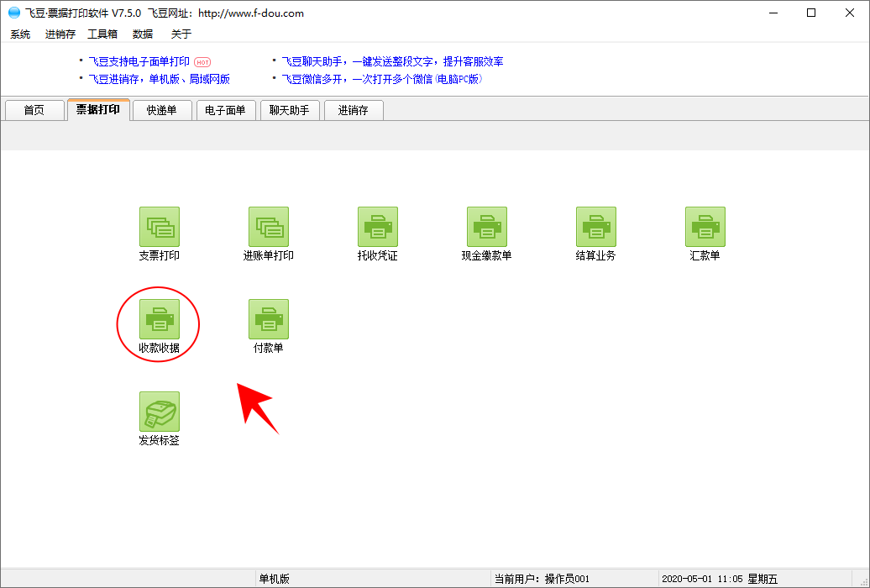Select the 结算业务 printer icon
This screenshot has height=588, width=870.
pos(596,227)
